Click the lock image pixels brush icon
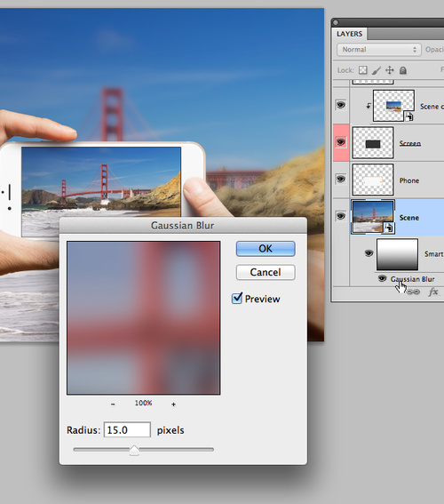 pos(376,70)
